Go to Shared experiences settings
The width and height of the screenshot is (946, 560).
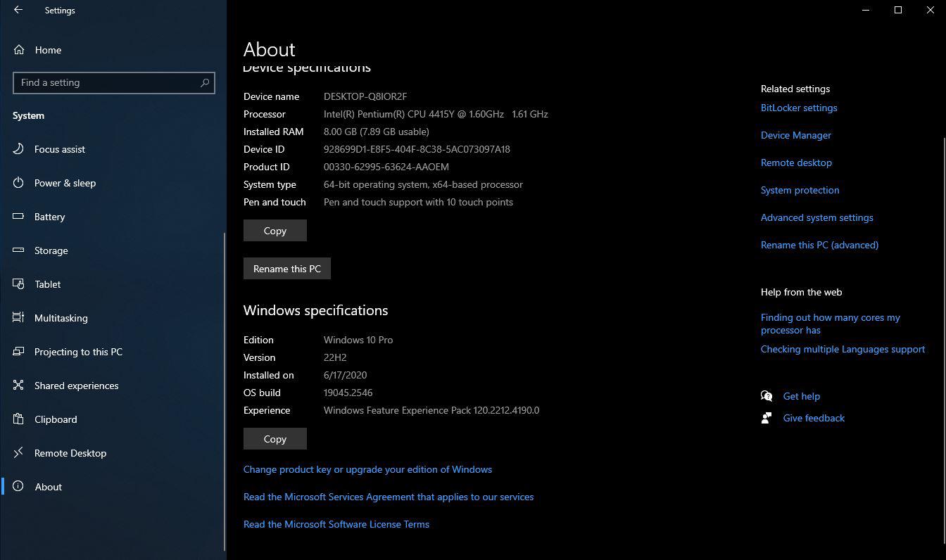(x=76, y=386)
